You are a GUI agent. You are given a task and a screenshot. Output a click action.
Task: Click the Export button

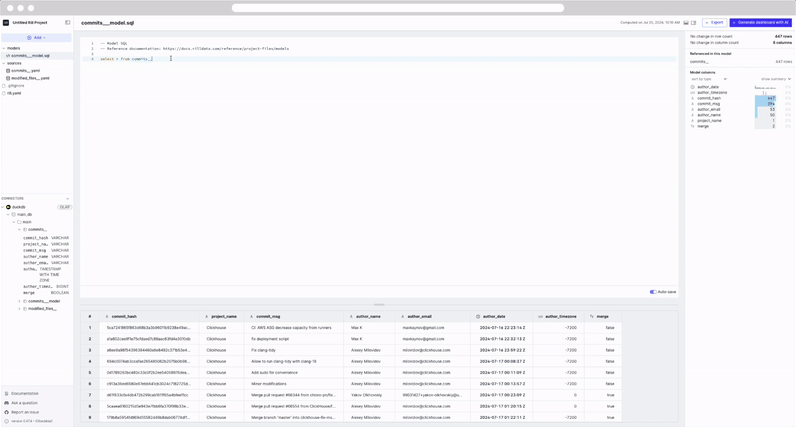tap(714, 22)
